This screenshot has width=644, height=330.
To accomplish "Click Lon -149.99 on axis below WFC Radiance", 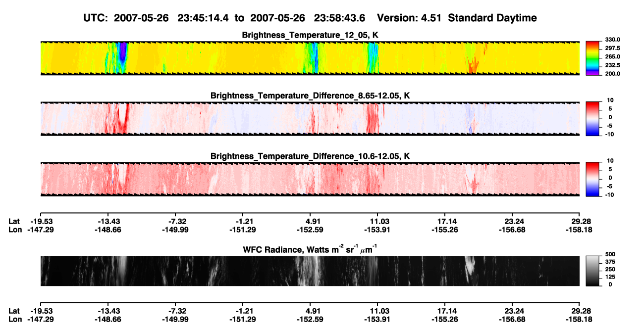I will tap(176, 320).
